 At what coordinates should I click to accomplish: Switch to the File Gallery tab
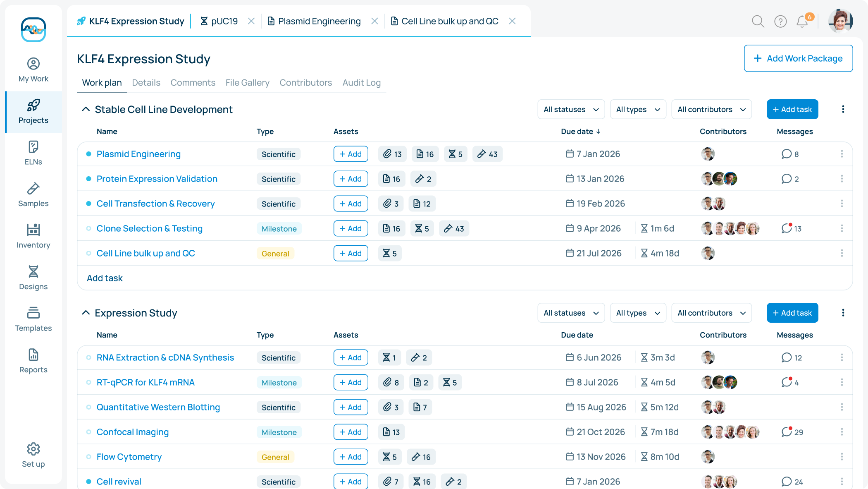247,82
